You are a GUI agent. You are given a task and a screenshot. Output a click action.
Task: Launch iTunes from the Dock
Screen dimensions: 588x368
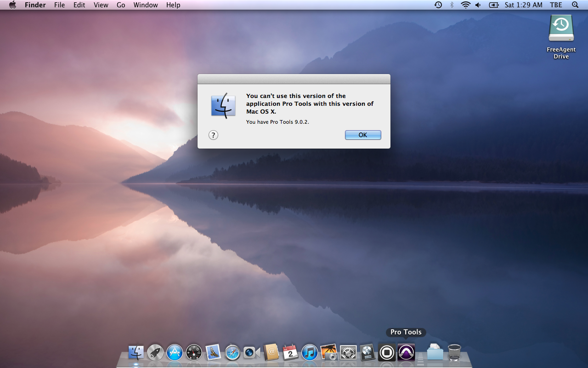point(310,353)
